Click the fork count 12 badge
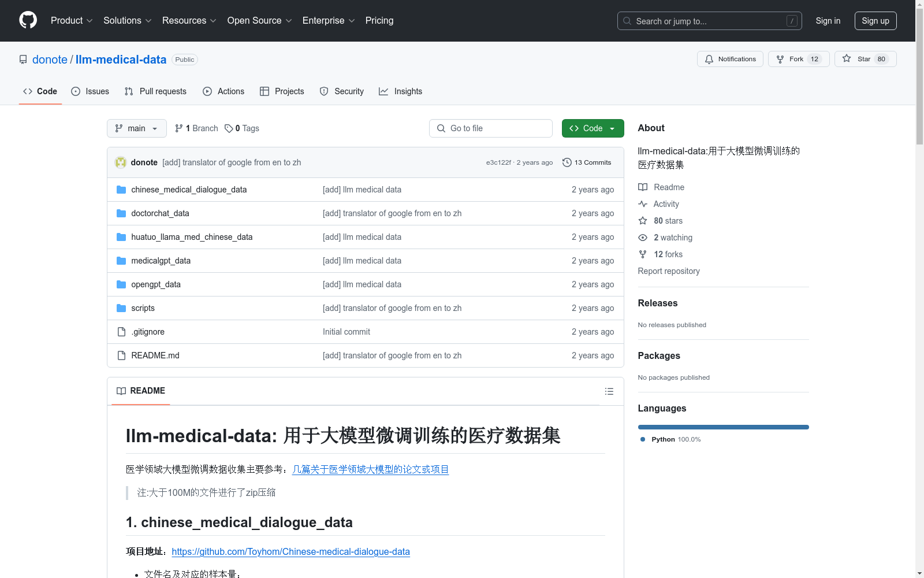The height and width of the screenshot is (578, 924). coord(814,59)
